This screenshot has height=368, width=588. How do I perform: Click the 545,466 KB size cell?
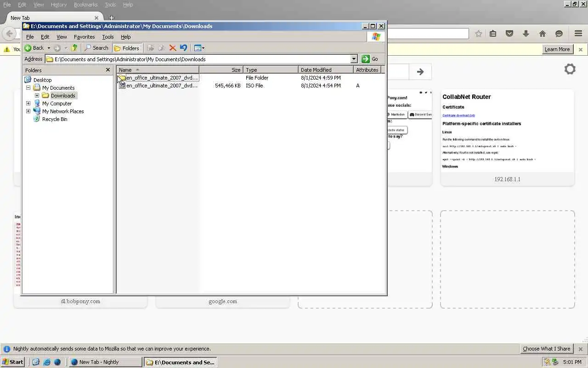[x=227, y=86]
